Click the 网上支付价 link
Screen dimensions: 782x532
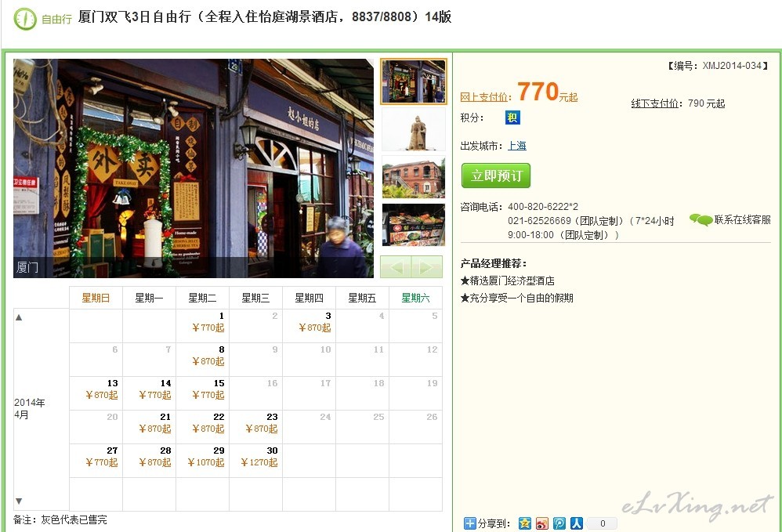483,96
